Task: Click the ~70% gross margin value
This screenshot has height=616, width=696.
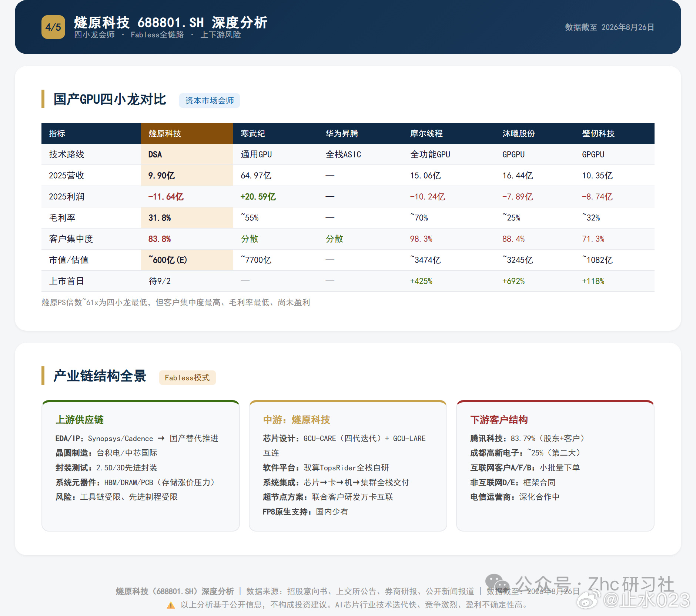Action: (x=419, y=218)
